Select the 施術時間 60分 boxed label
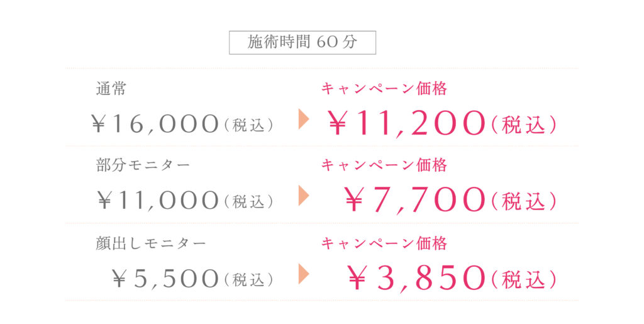 (x=303, y=42)
